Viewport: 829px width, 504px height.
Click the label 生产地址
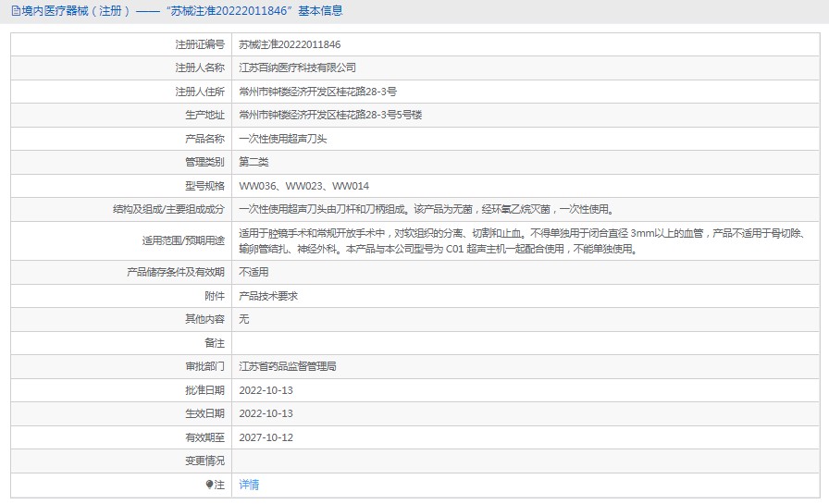tap(204, 115)
